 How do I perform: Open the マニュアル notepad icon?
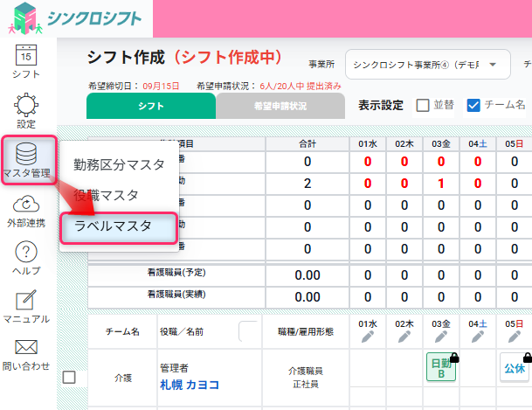[26, 302]
